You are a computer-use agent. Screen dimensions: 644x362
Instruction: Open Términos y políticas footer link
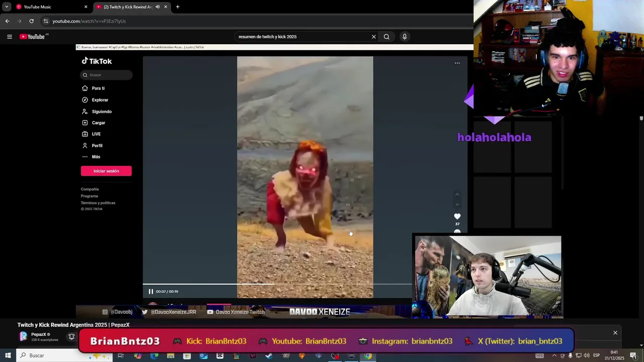click(x=98, y=203)
